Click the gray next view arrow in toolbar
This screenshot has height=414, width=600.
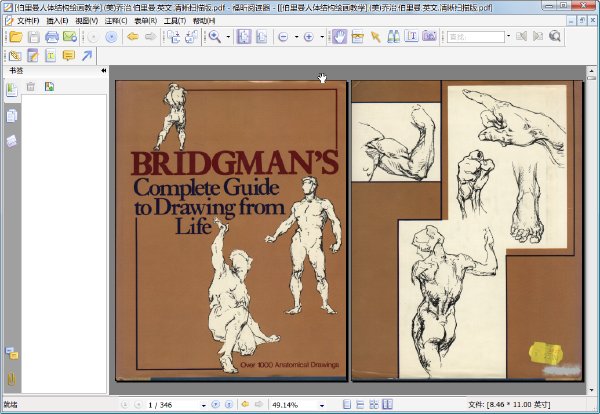[150, 37]
